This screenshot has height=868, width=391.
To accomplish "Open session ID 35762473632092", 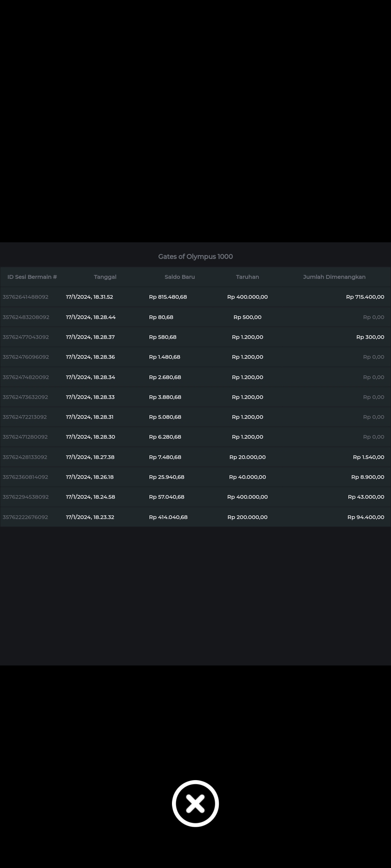I will pos(25,397).
